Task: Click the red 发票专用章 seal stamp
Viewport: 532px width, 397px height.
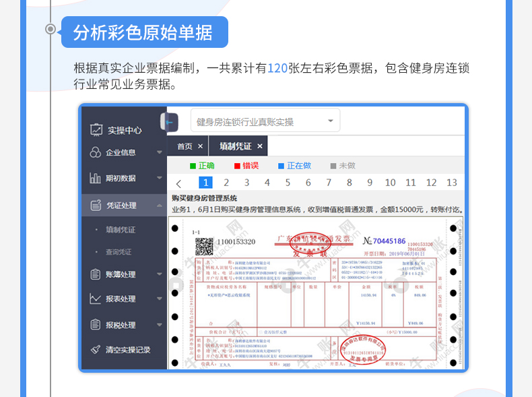Action: (363, 349)
